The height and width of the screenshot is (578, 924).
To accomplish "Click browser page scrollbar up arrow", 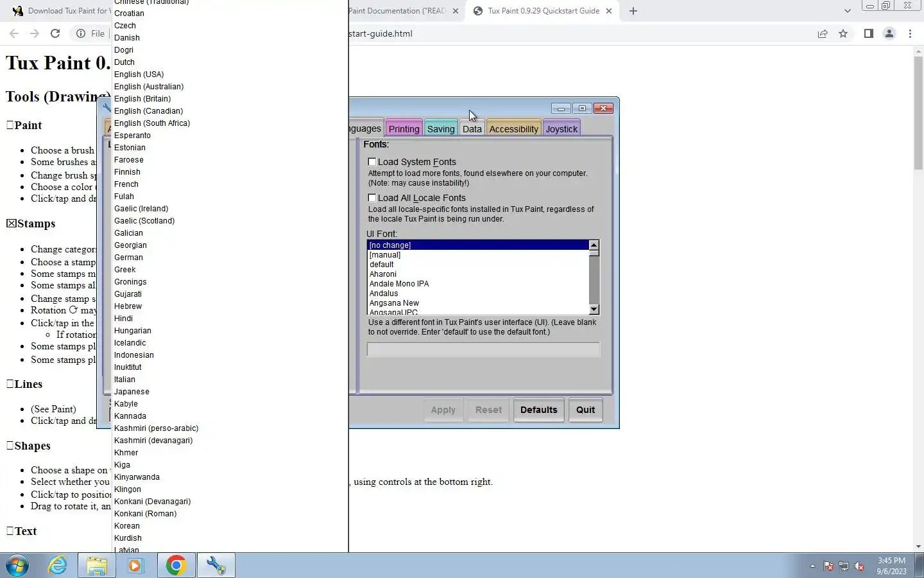I will coord(918,51).
